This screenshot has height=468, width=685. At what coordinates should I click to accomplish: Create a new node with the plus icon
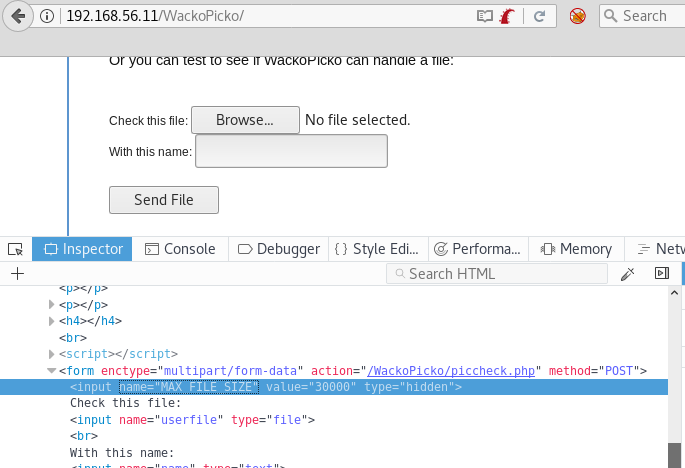click(17, 274)
